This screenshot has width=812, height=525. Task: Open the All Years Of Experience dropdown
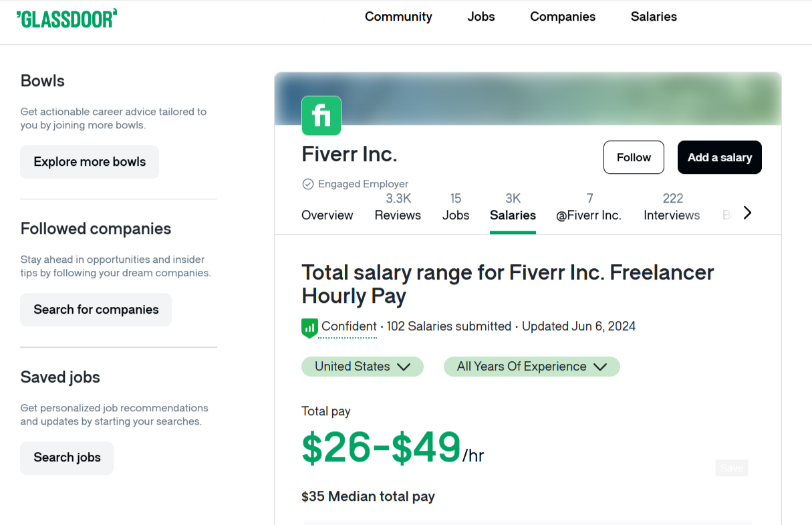(531, 366)
